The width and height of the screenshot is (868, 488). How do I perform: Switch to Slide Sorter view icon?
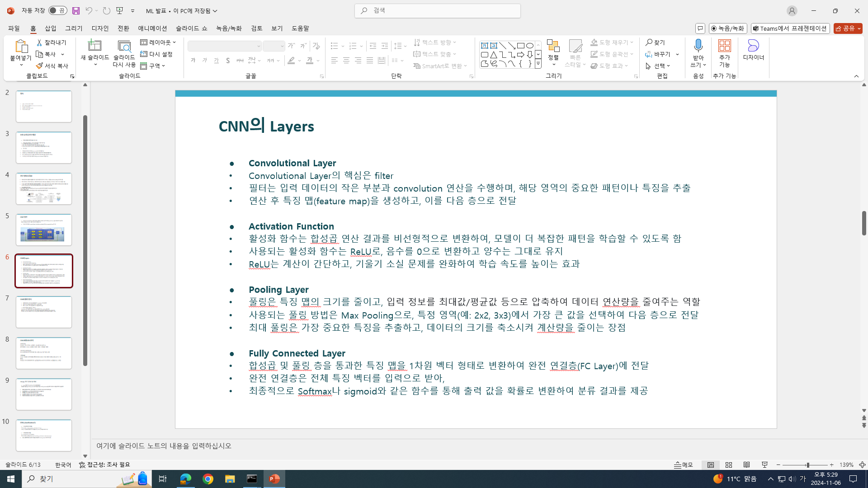729,465
